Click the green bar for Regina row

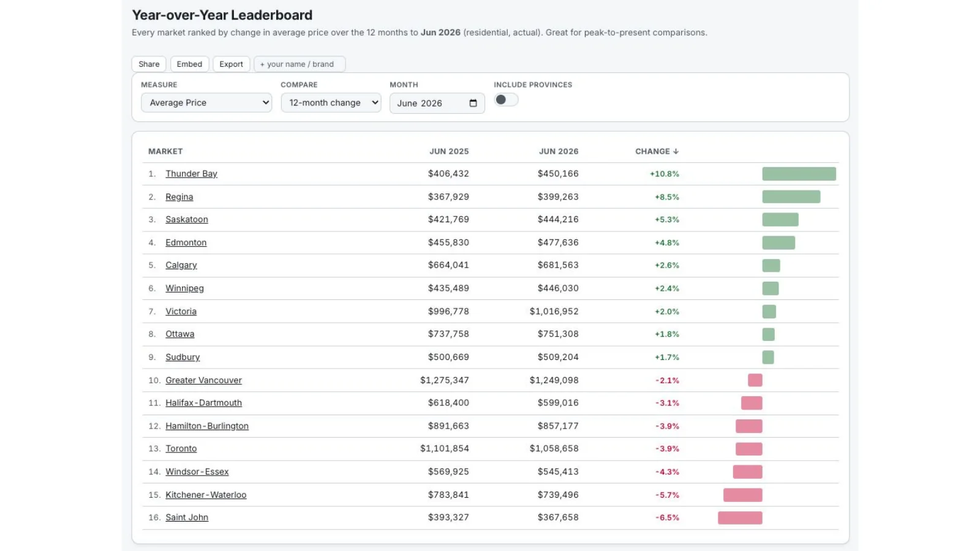(791, 197)
